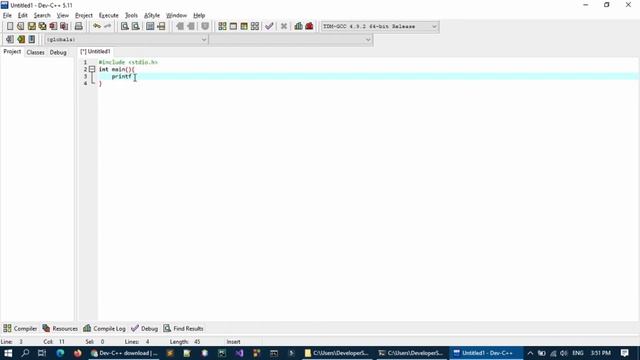The image size is (640, 360).
Task: Open the Visual Studio taskbar icon
Action: 239,353
